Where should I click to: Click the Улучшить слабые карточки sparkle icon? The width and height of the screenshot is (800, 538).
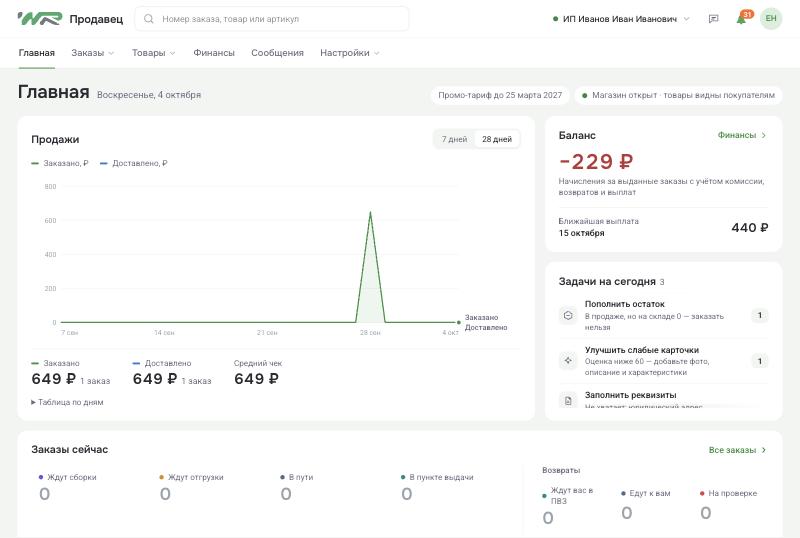568,361
